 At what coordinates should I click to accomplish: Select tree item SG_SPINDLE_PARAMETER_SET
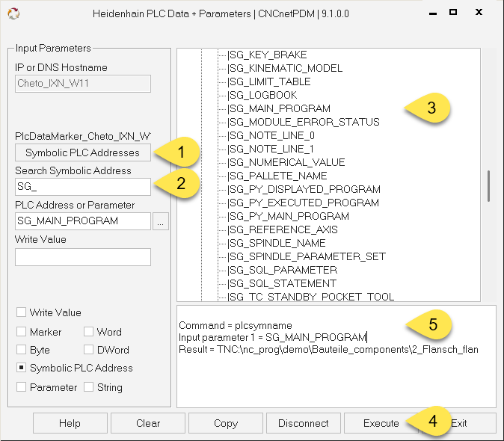tap(307, 257)
